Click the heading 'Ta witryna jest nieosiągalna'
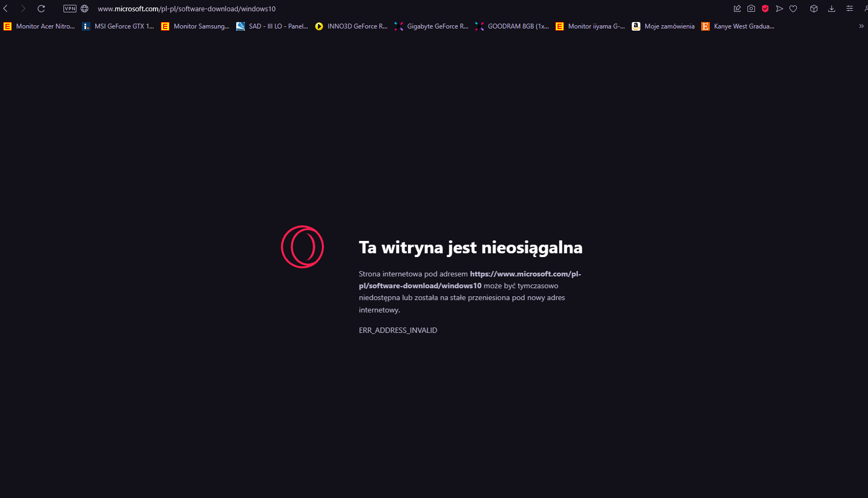The height and width of the screenshot is (498, 868). click(471, 247)
